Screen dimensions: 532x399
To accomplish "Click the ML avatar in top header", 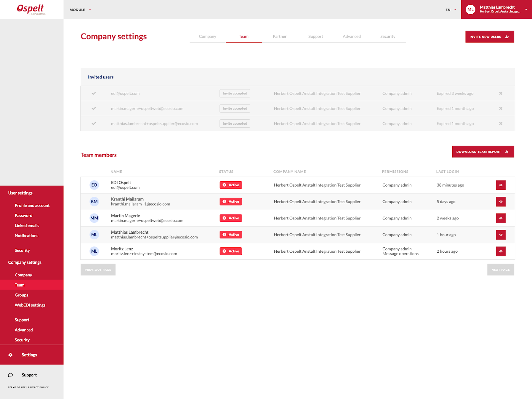I will pyautogui.click(x=470, y=9).
